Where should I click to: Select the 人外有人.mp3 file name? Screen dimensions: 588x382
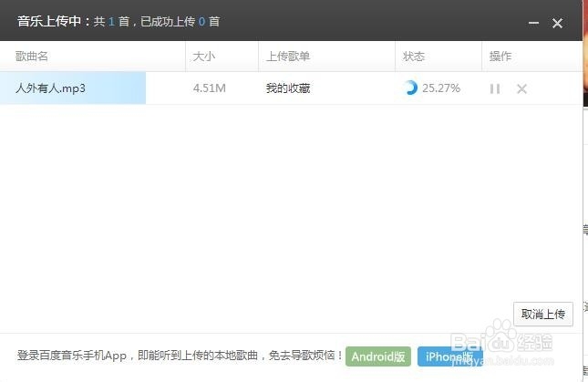click(x=51, y=88)
